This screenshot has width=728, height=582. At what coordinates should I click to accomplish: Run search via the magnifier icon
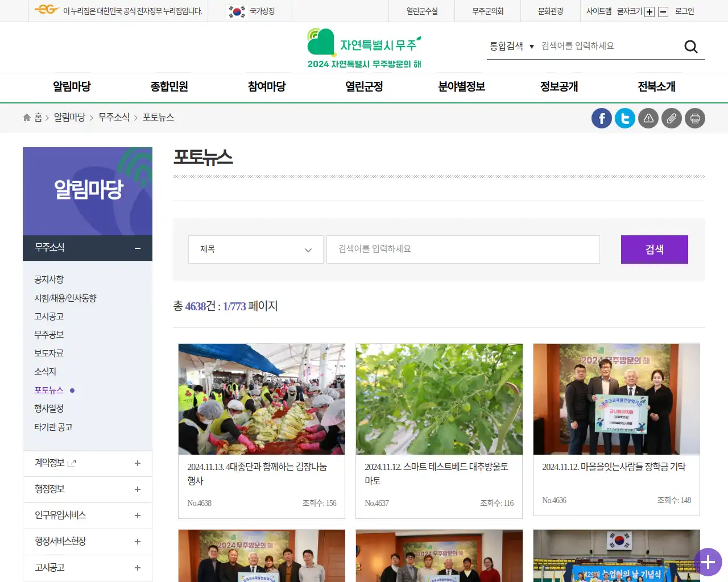[690, 46]
